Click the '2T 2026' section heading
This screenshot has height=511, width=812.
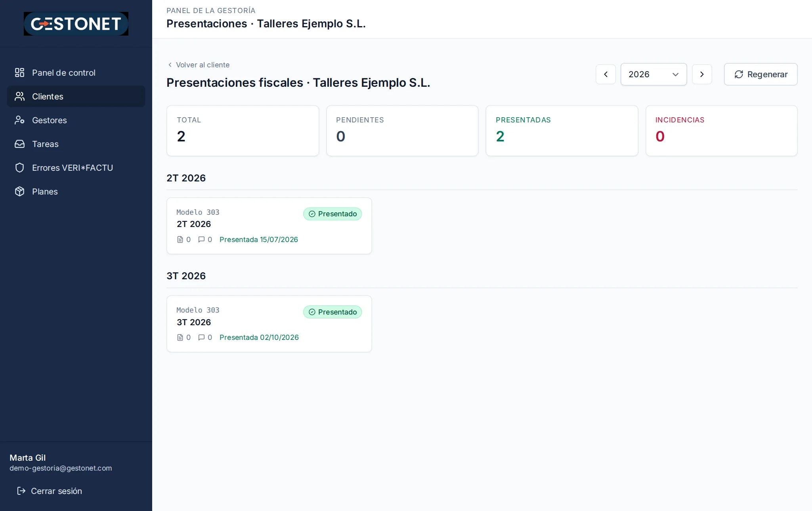coord(186,178)
